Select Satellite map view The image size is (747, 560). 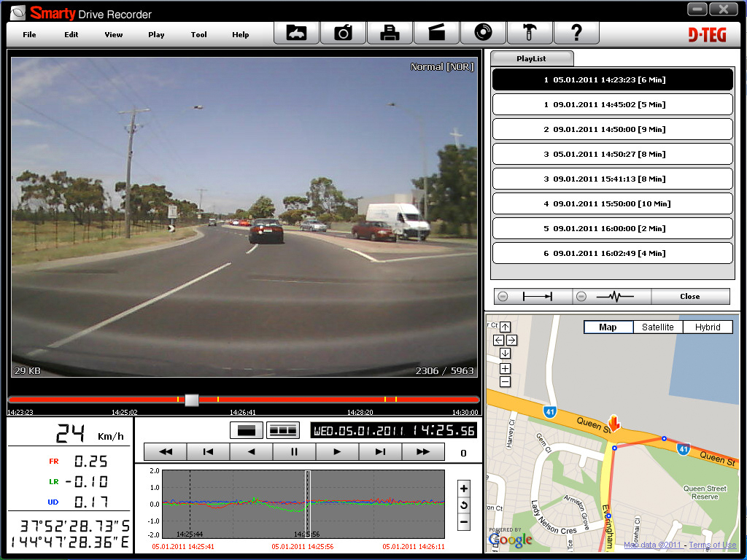tap(658, 327)
